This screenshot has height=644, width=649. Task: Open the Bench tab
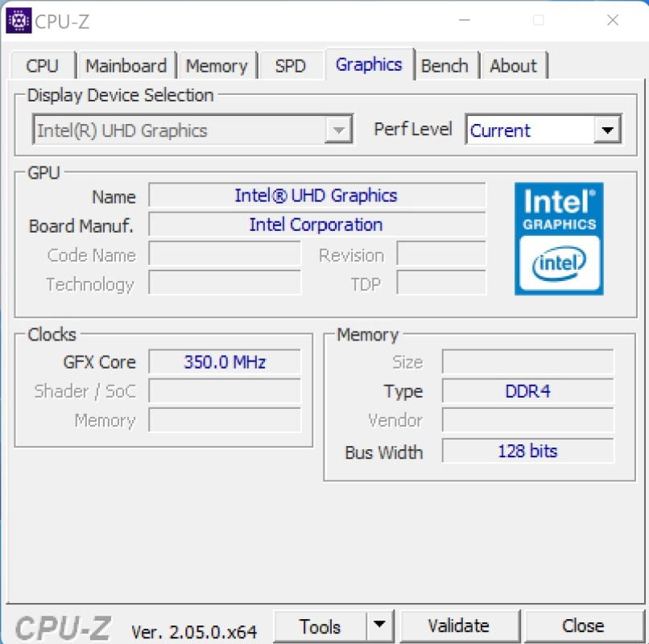point(444,66)
